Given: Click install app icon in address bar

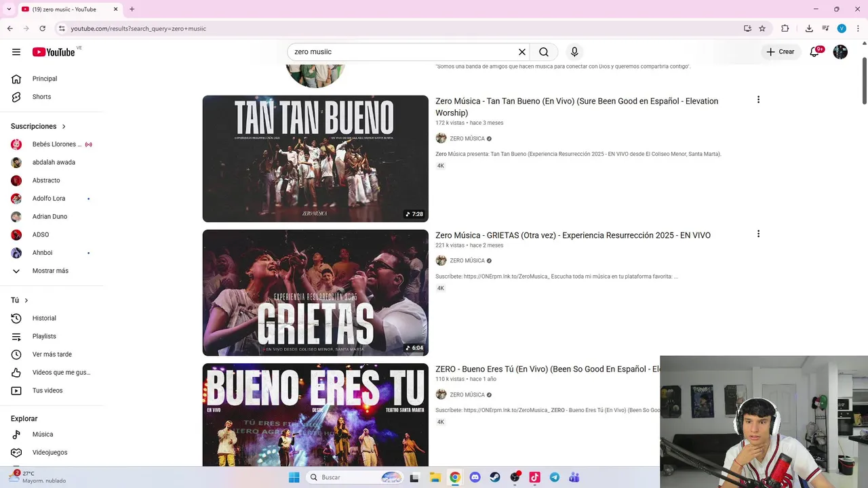Looking at the screenshot, I should (747, 28).
